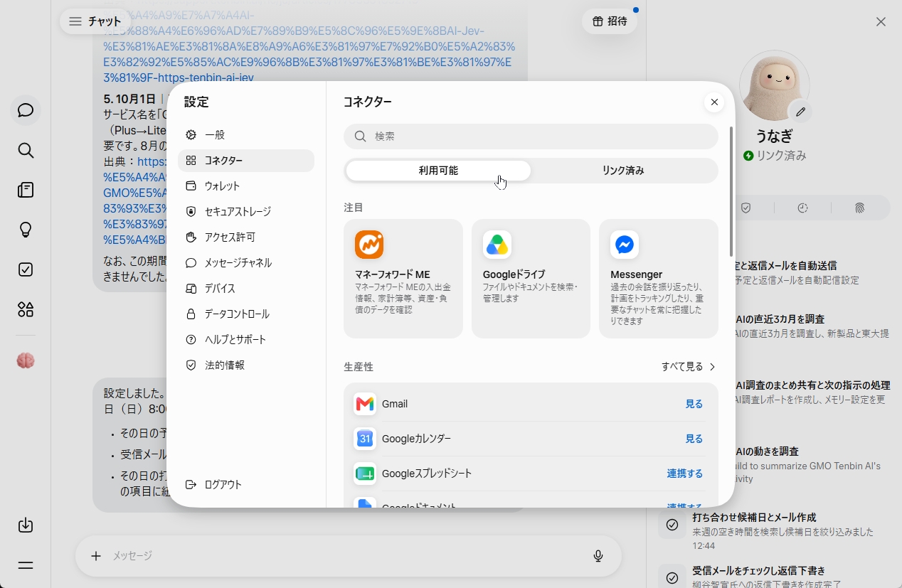Screen dimensions: 902x588
Task: Click the https-tenbin-ai-jev link in chat
Action: [x=206, y=77]
